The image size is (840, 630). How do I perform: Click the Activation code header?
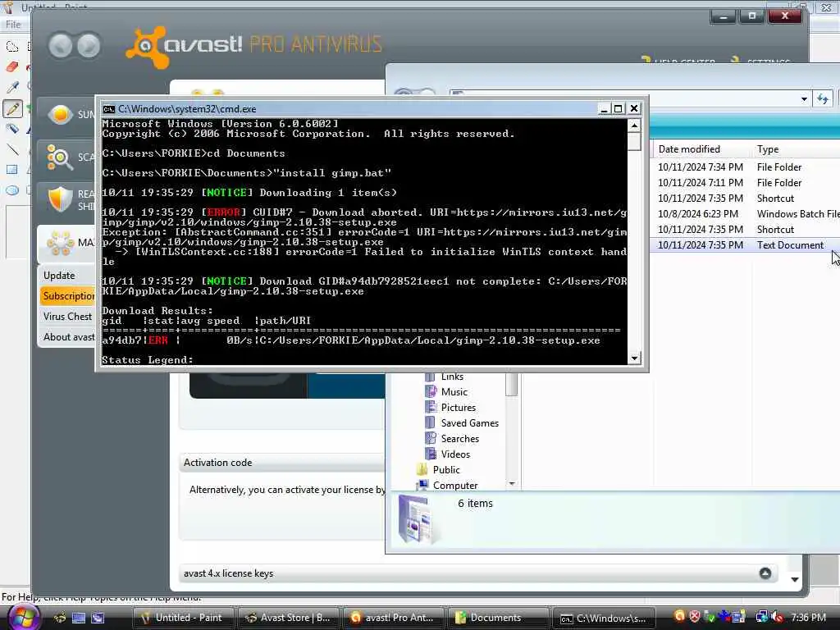217,463
